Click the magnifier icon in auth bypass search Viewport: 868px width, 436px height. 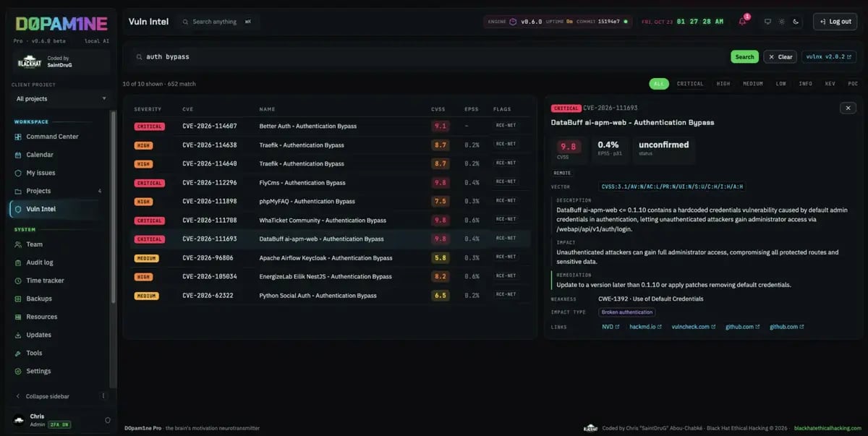click(x=140, y=56)
